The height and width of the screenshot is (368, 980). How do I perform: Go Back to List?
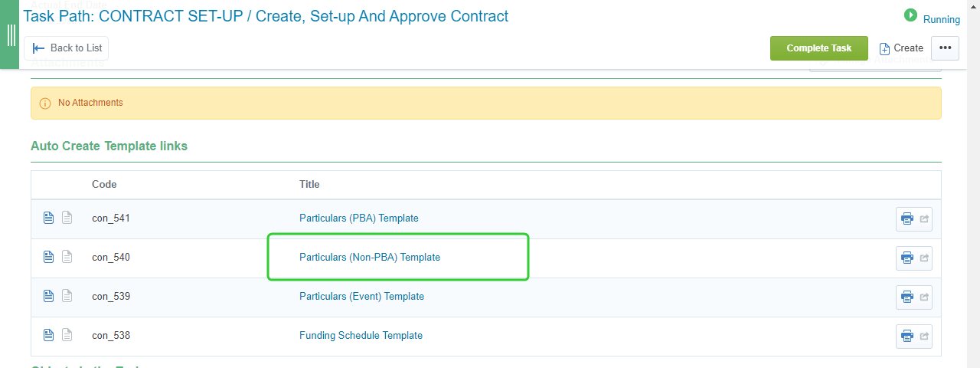point(67,48)
